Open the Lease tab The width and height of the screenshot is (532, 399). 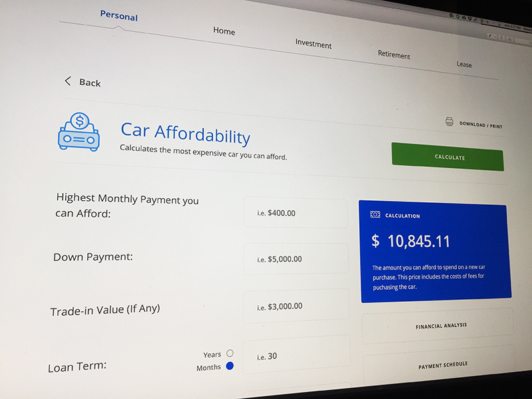tap(464, 64)
